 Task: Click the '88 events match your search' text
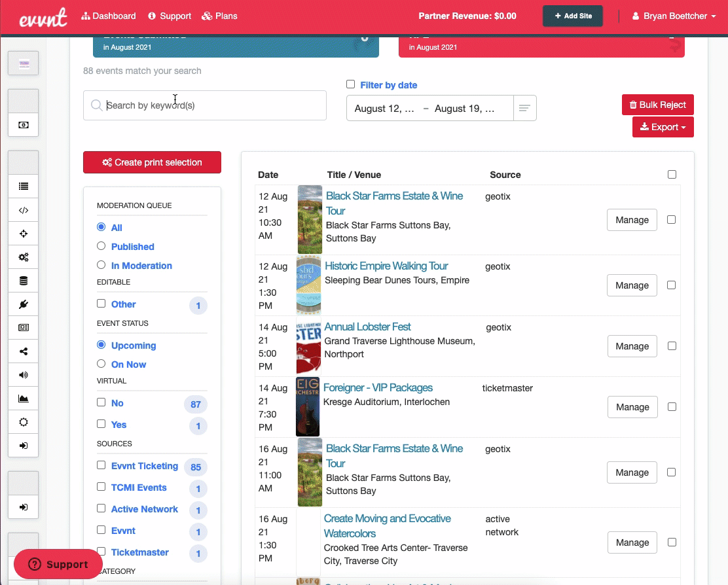tap(142, 71)
